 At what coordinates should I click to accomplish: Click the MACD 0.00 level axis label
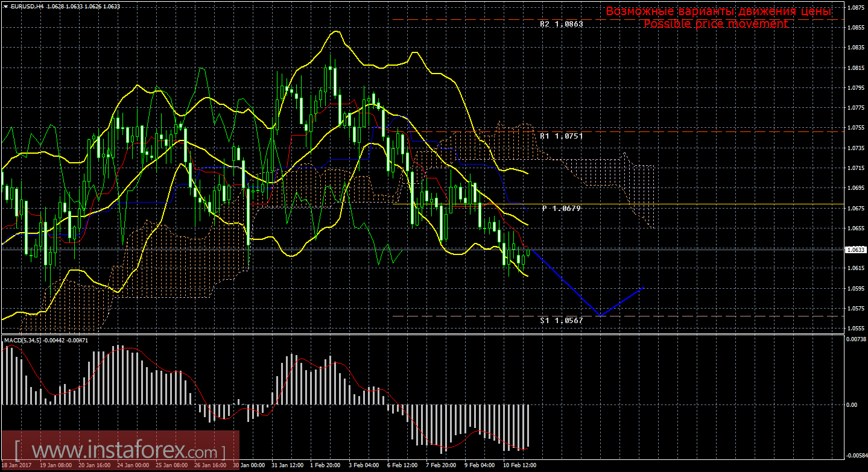pos(852,404)
